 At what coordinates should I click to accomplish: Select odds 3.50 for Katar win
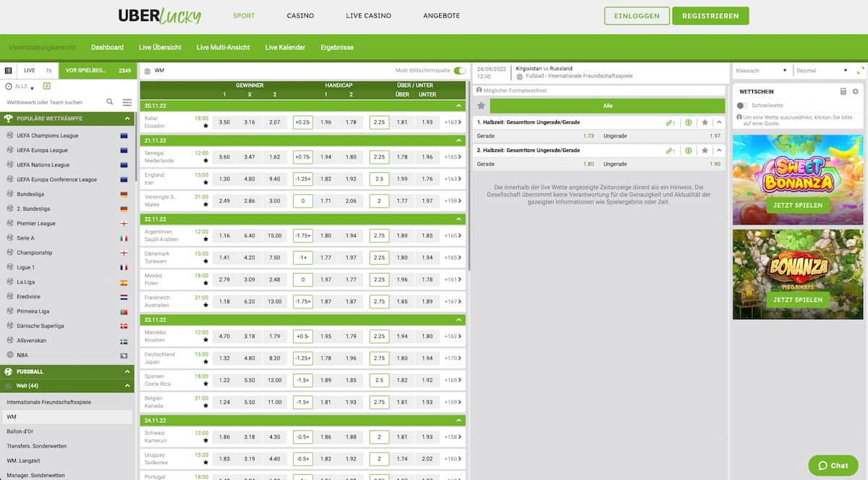(x=224, y=122)
